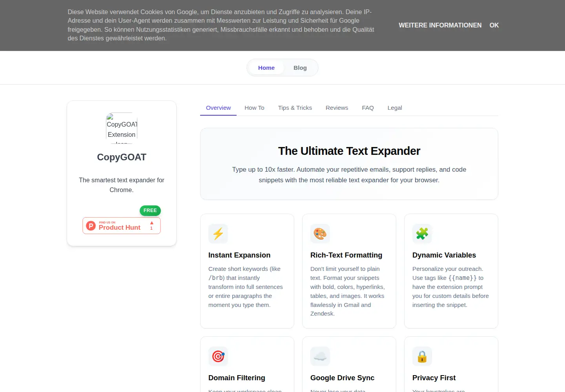
Task: Click the /brb code keyword text
Action: [216, 278]
